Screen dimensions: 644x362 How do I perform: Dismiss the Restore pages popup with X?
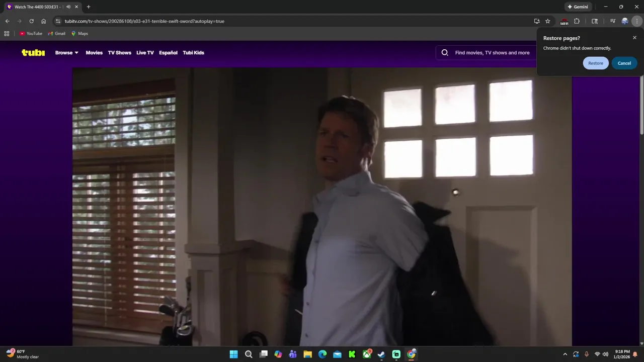(634, 38)
